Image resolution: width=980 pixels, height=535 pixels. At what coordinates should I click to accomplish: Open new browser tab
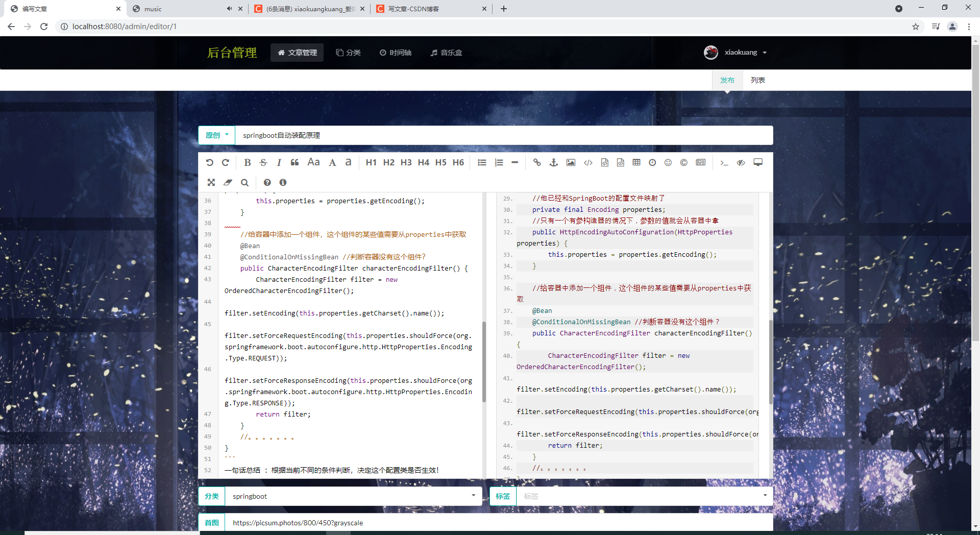[504, 9]
